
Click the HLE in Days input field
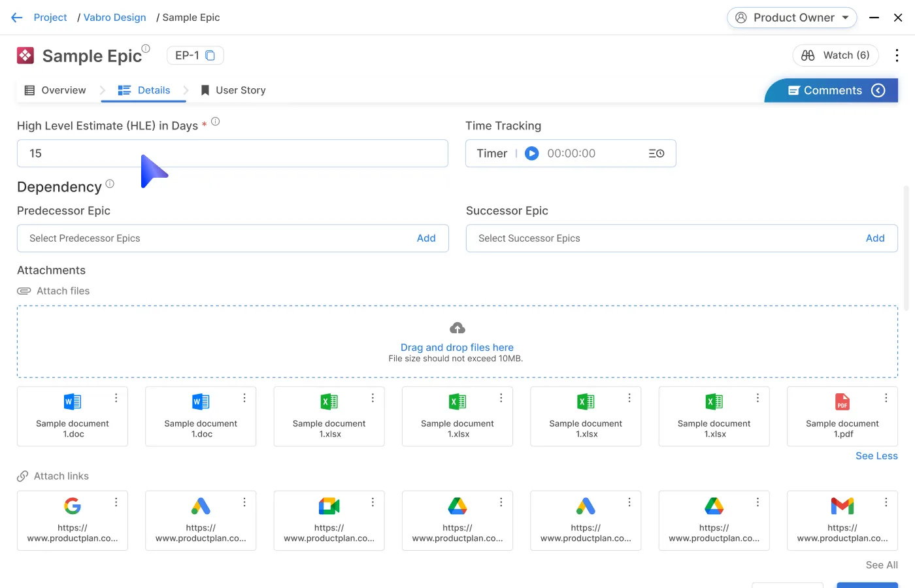(x=232, y=154)
